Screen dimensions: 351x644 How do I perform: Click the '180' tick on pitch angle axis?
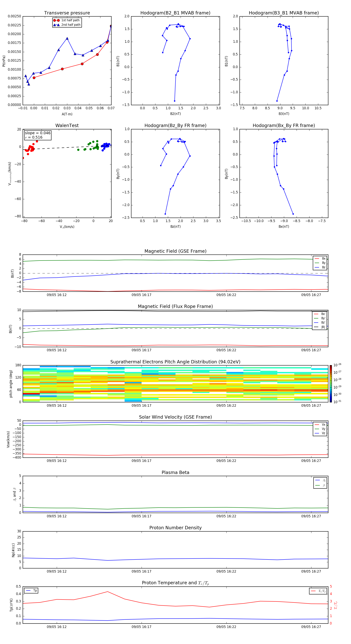18,365
